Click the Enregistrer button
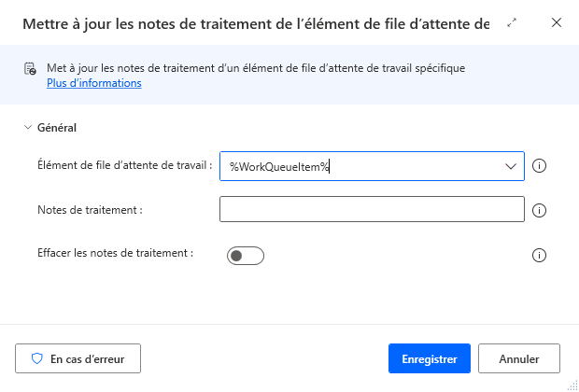The height and width of the screenshot is (392, 579). coord(430,358)
